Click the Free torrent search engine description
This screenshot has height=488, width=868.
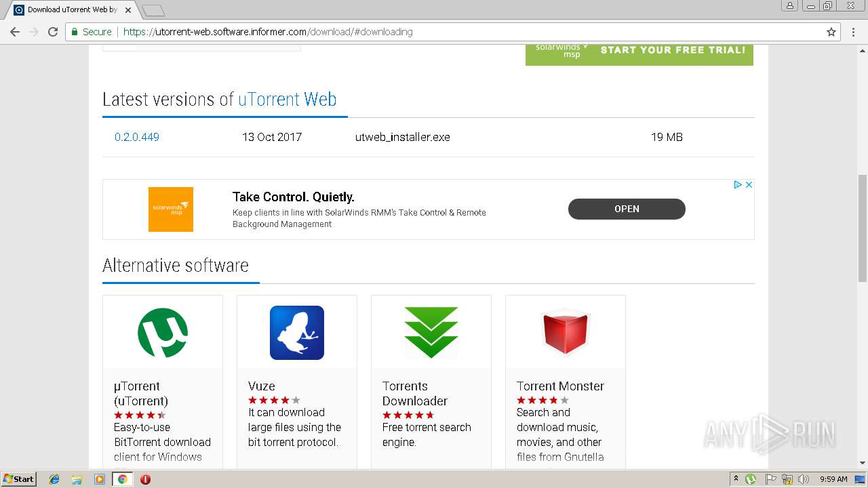point(427,434)
